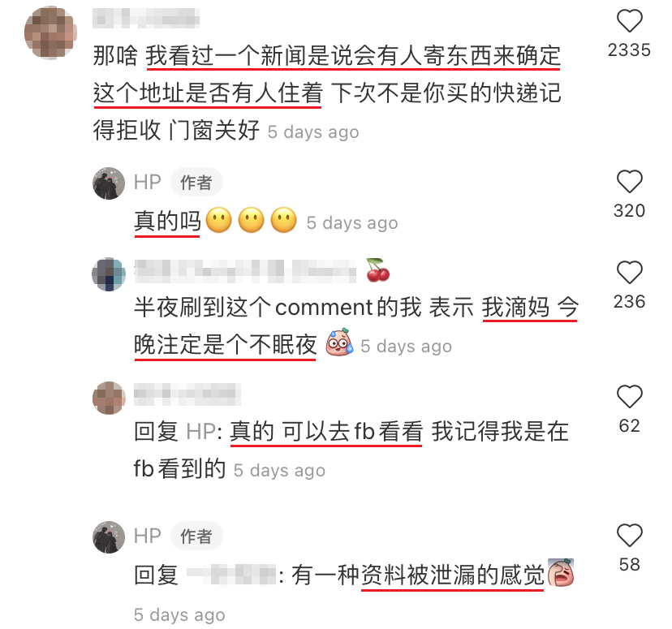This screenshot has height=629, width=672.
Task: Open the top commenter's pixelated avatar
Action: pyautogui.click(x=50, y=32)
